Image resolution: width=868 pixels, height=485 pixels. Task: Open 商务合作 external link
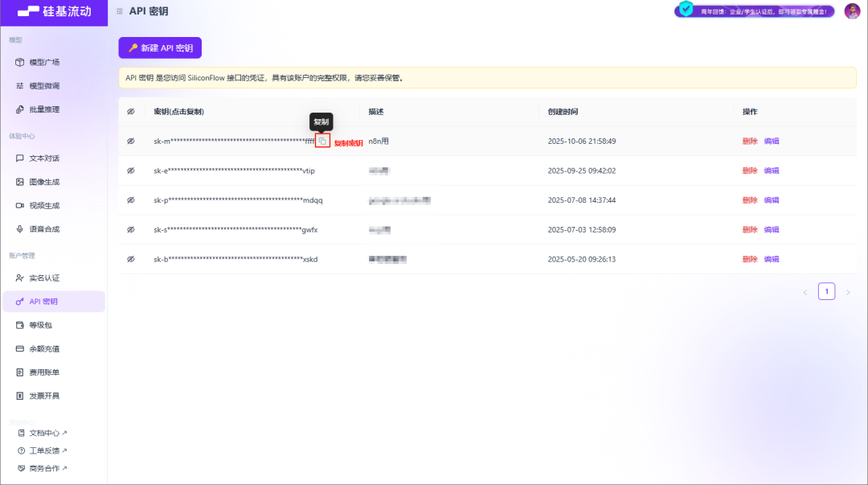click(43, 468)
